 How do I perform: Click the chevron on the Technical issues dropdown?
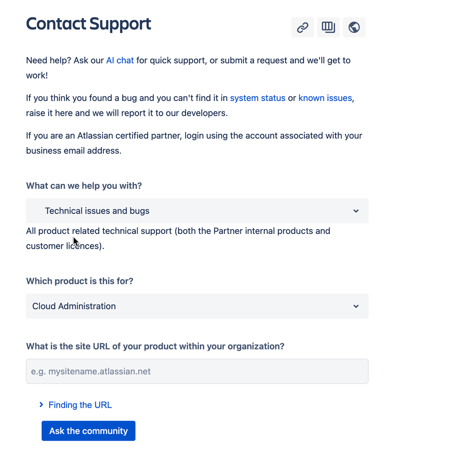click(356, 211)
